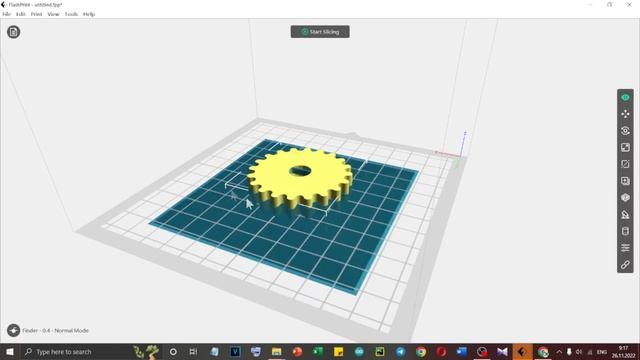
Task: Open the View menu
Action: [x=53, y=14]
